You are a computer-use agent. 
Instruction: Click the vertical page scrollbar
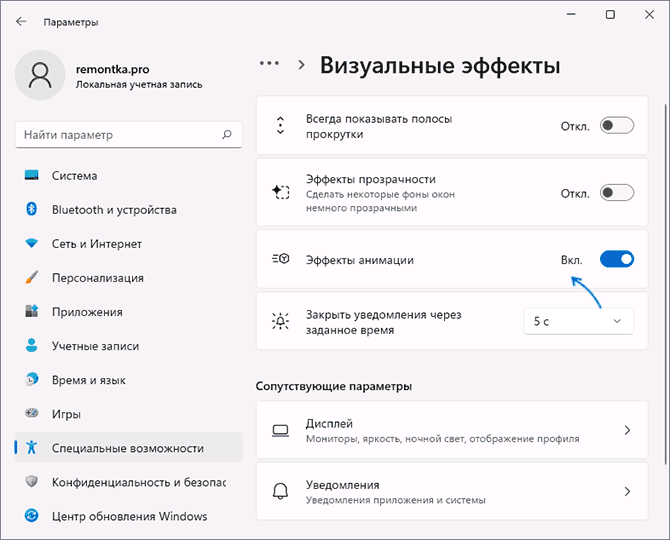[665, 284]
